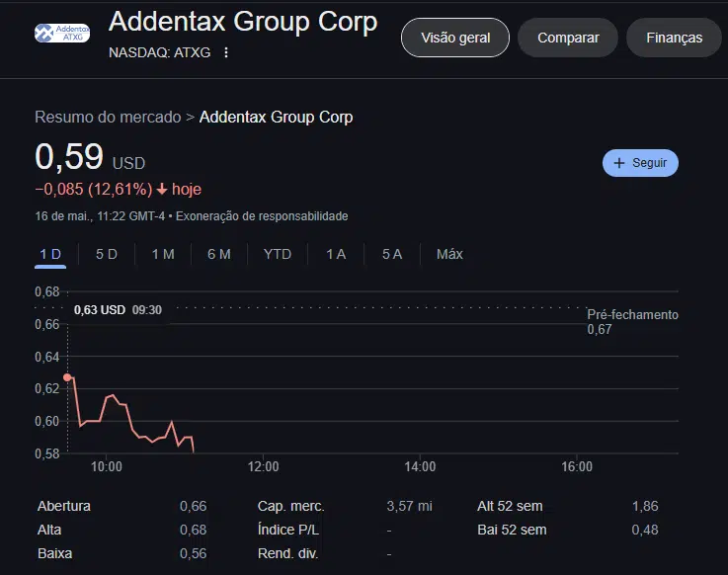This screenshot has height=575, width=728.
Task: Open the three-dot options menu beside NASDAQ: ATXG
Action: [x=226, y=52]
